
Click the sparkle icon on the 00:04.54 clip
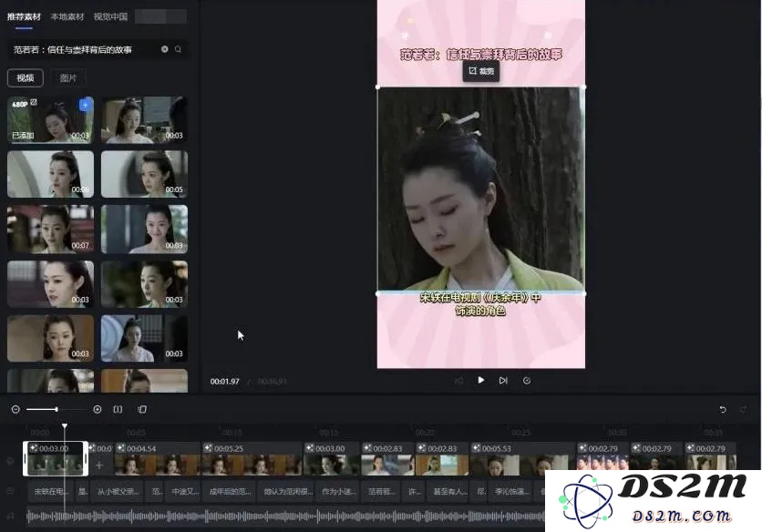[x=120, y=448]
